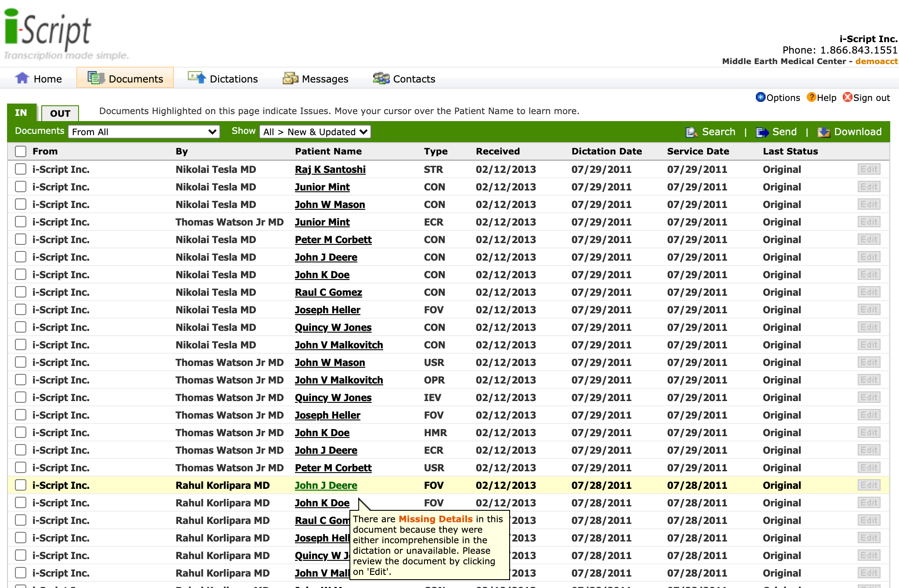This screenshot has height=588, width=899.
Task: Click the Sign out link
Action: tap(871, 97)
